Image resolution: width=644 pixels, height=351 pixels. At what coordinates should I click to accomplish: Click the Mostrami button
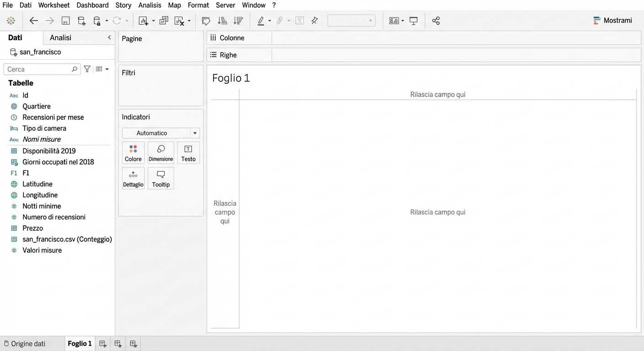[x=612, y=21]
